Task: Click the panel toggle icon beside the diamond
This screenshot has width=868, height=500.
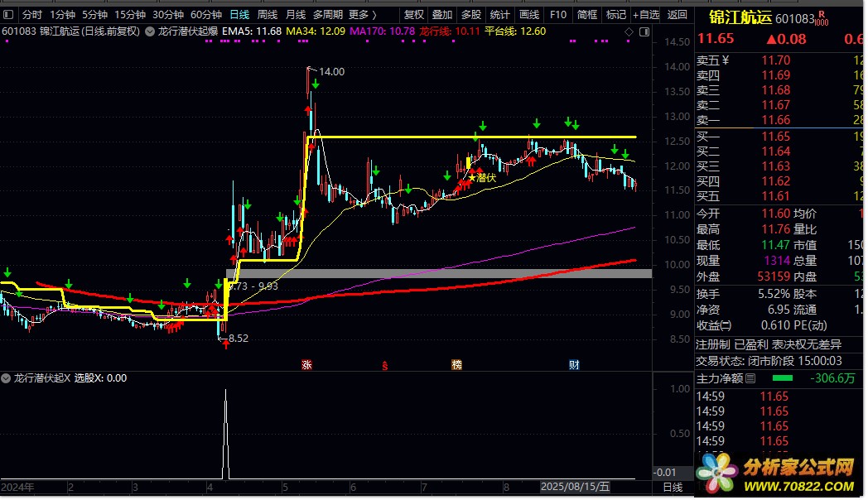Action: point(644,31)
